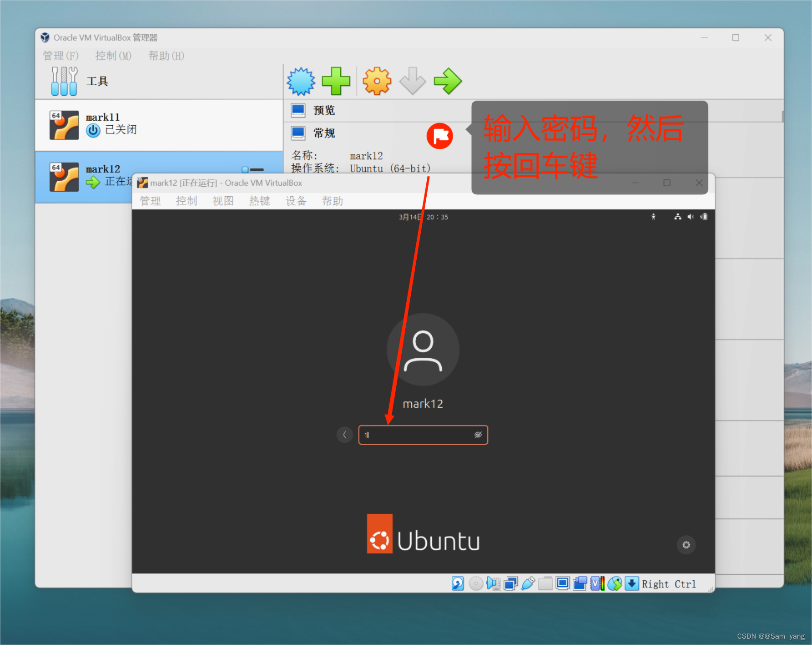The height and width of the screenshot is (645, 812).
Task: Click Ubuntu battery icon in top bar
Action: coord(704,217)
